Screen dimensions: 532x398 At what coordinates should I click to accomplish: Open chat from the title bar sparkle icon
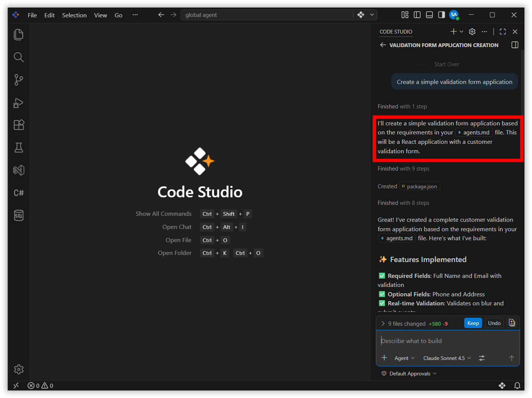(361, 15)
